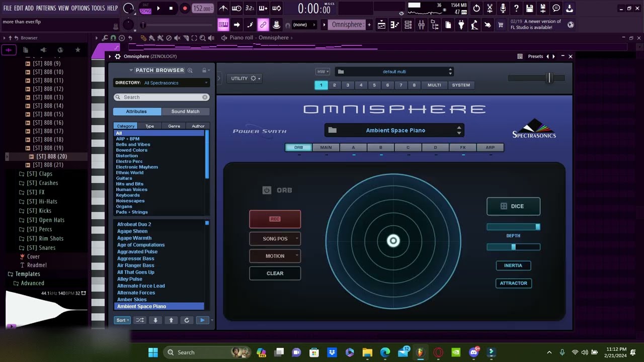Click the red record button in transport

(x=185, y=8)
